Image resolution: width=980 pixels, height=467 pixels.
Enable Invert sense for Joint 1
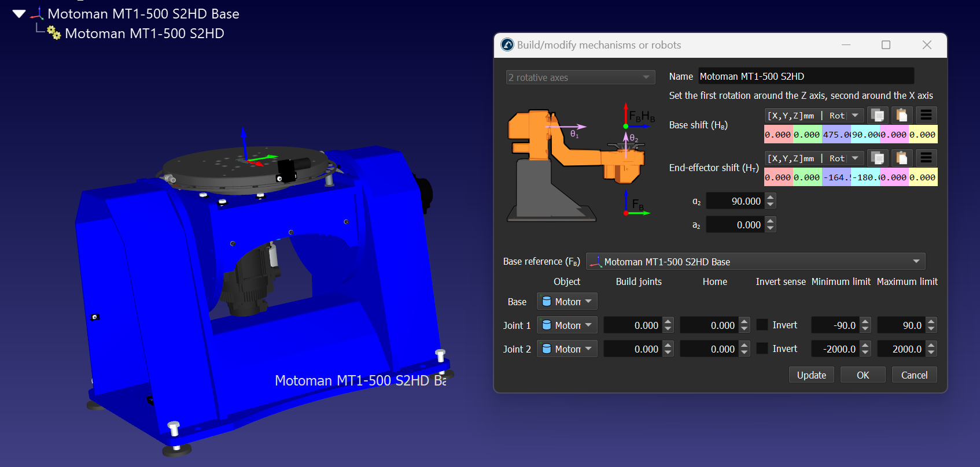[x=762, y=325]
